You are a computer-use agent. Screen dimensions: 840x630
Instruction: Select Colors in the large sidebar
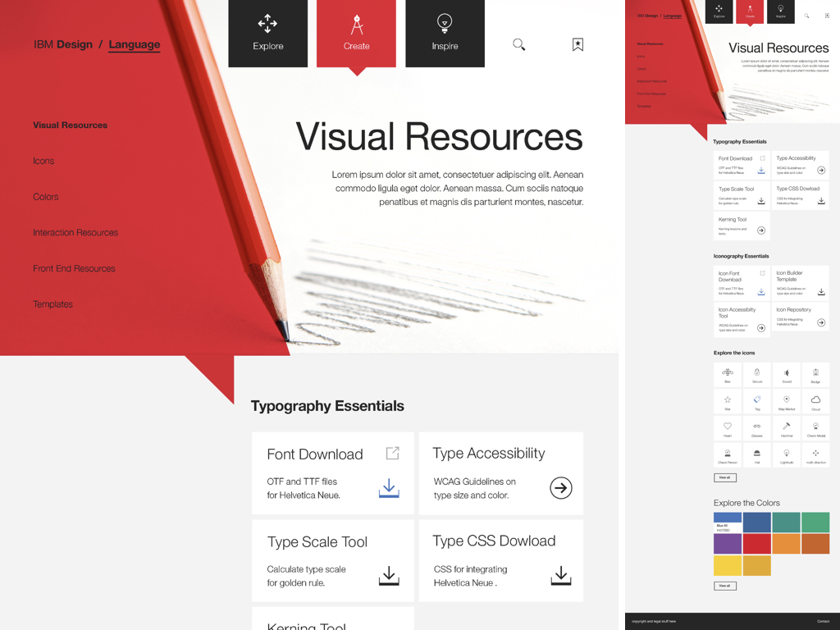point(46,197)
